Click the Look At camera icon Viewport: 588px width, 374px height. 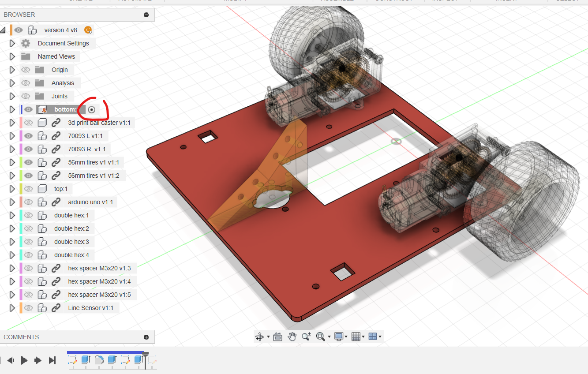coord(277,337)
